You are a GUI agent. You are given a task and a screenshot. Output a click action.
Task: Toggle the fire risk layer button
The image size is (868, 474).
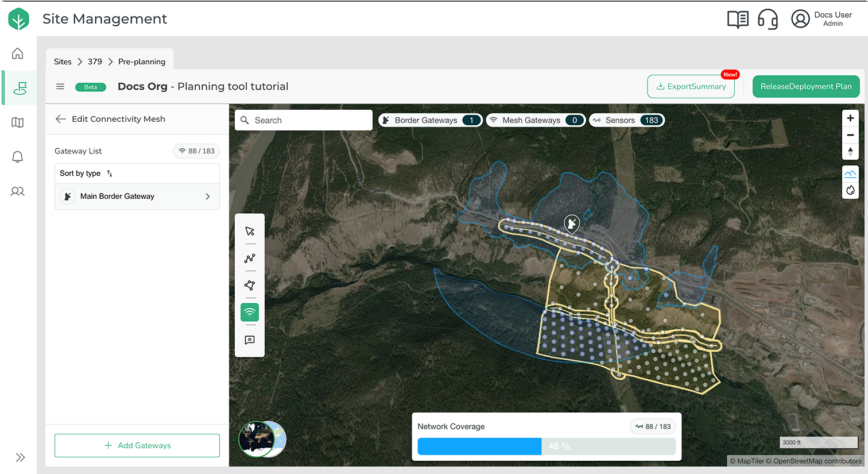pyautogui.click(x=850, y=190)
